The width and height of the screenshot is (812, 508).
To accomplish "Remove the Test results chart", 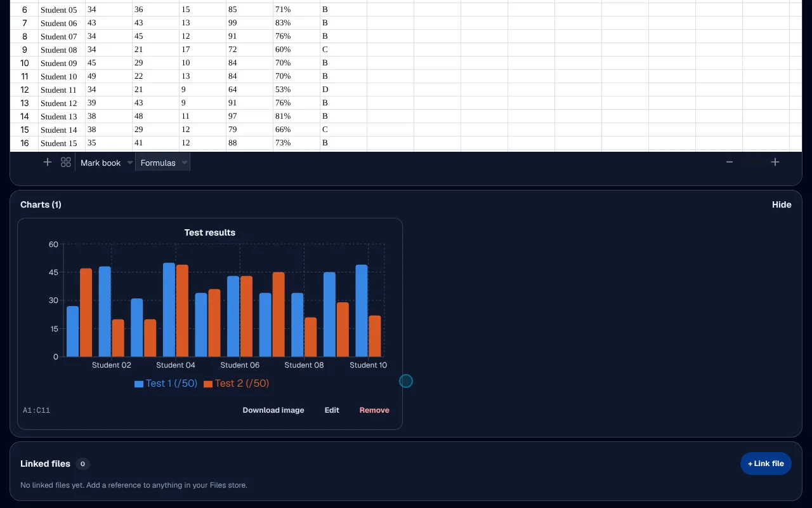I will 374,410.
